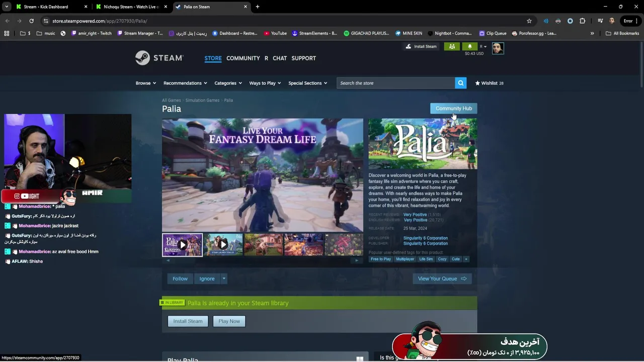
Task: Click the Steam logo in the header
Action: pos(159,58)
